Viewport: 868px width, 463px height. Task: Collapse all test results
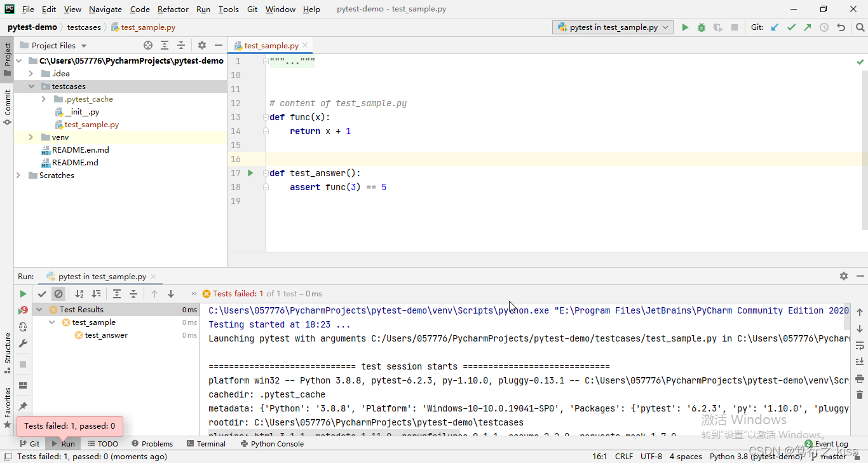pyautogui.click(x=133, y=294)
